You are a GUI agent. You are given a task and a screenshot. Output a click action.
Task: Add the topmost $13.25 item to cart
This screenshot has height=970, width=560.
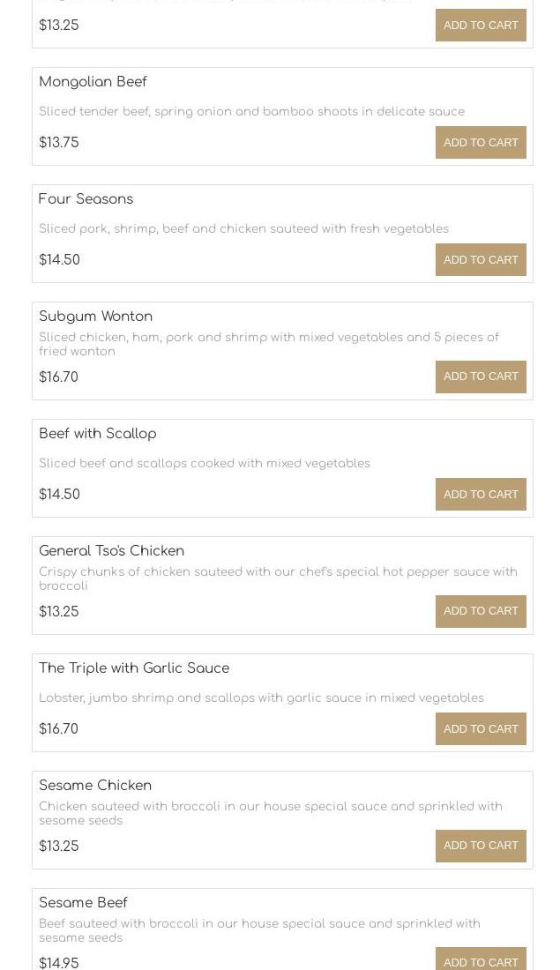pyautogui.click(x=481, y=26)
